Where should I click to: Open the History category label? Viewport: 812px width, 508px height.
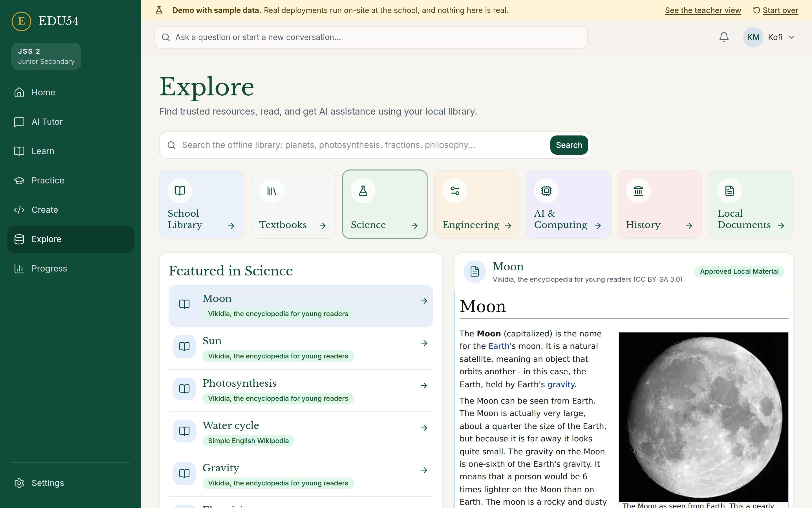643,225
